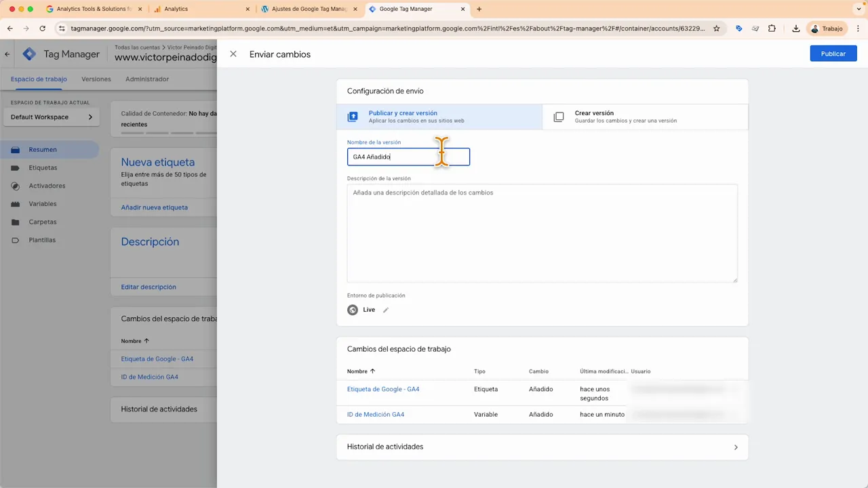This screenshot has width=868, height=488.
Task: Select Activadores from the sidebar
Action: click(x=47, y=185)
